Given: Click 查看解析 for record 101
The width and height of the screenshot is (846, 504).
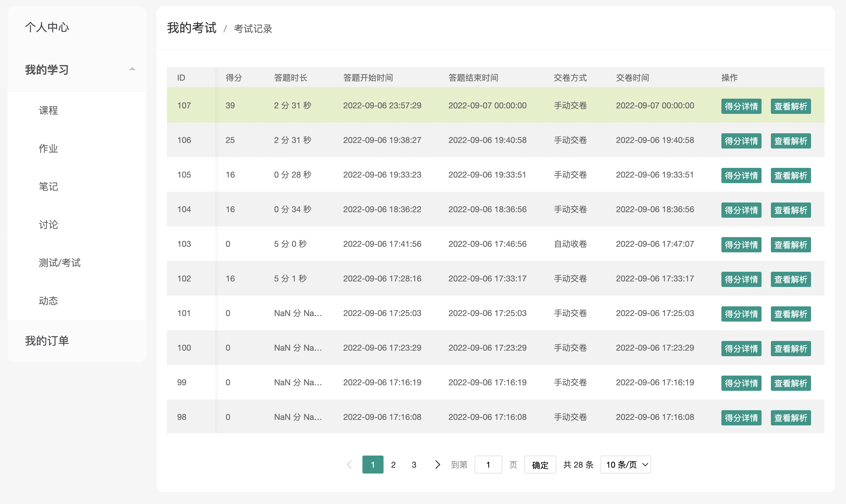Looking at the screenshot, I should tap(791, 314).
